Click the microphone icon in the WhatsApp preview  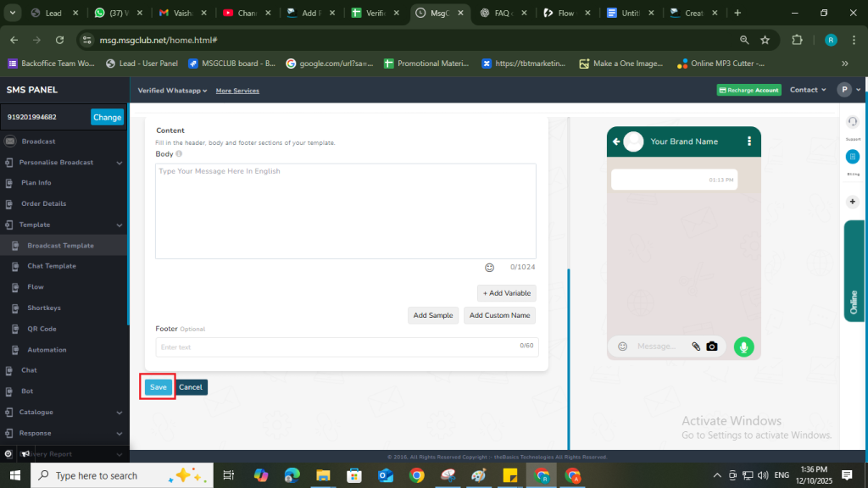pos(743,347)
